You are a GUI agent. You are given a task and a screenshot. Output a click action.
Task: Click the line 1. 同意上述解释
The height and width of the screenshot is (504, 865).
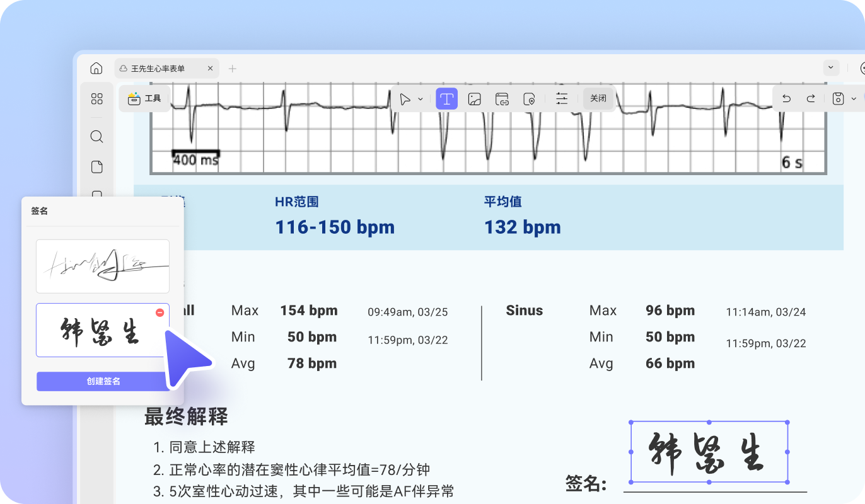tap(204, 448)
